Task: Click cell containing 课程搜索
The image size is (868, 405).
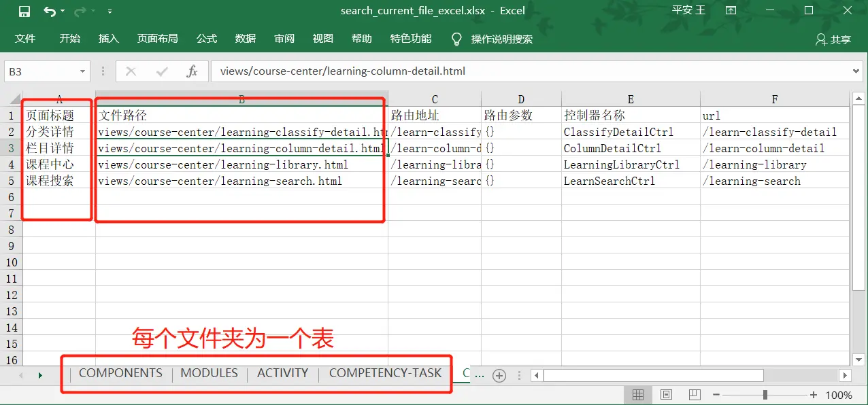Action: 59,181
